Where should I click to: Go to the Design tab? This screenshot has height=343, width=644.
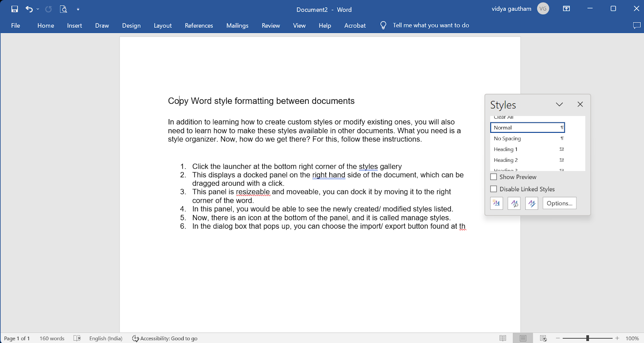point(131,25)
